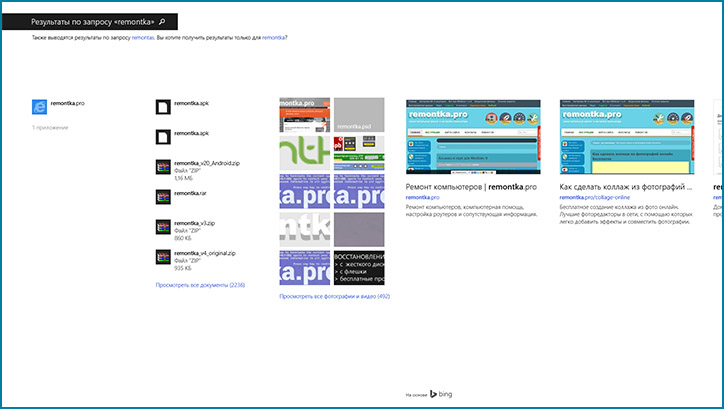Click the magnifier icon beside the remontka query
Screen dimensions: 724x409
click(x=162, y=22)
